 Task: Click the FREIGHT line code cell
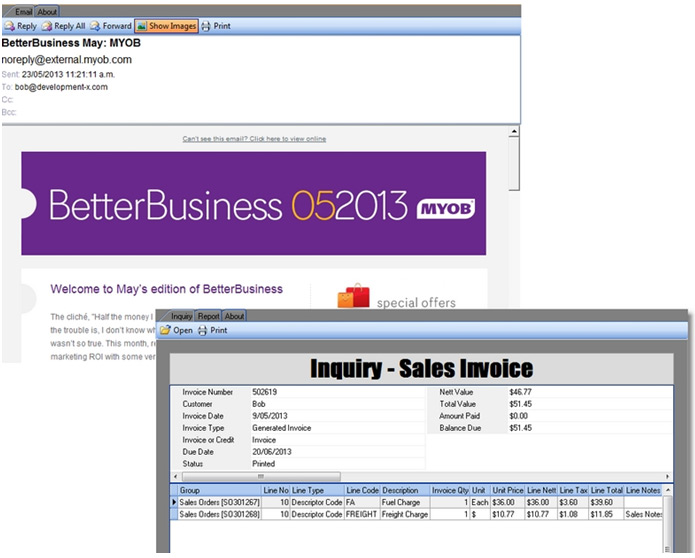(x=362, y=514)
